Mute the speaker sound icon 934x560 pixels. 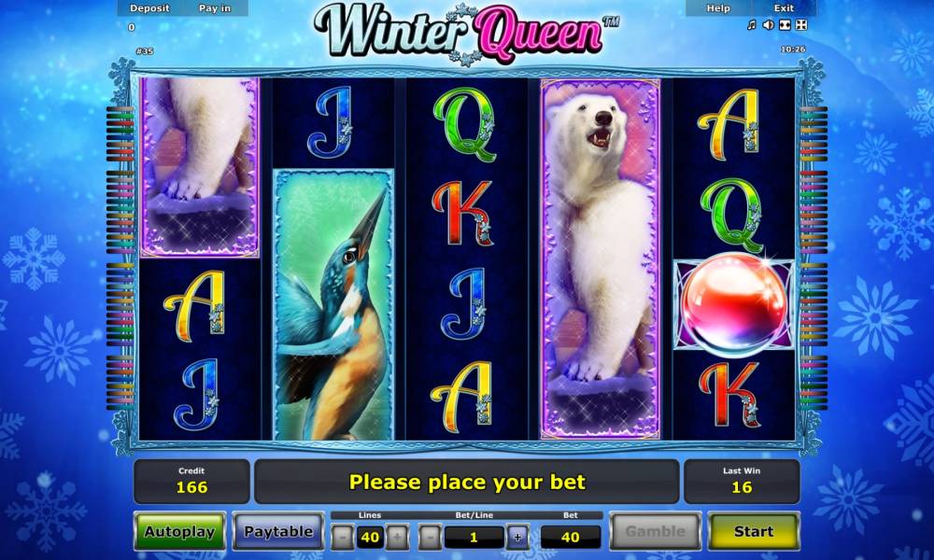(769, 25)
